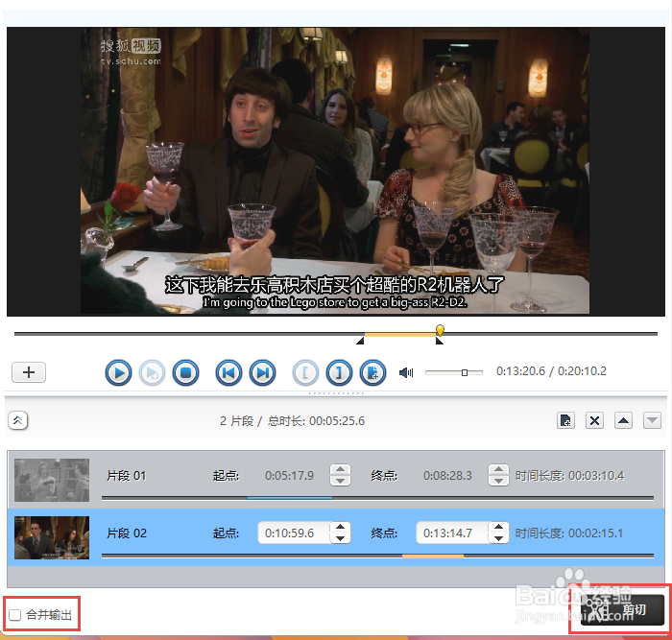Mute the audio speaker icon
672x640 pixels.
(x=406, y=372)
